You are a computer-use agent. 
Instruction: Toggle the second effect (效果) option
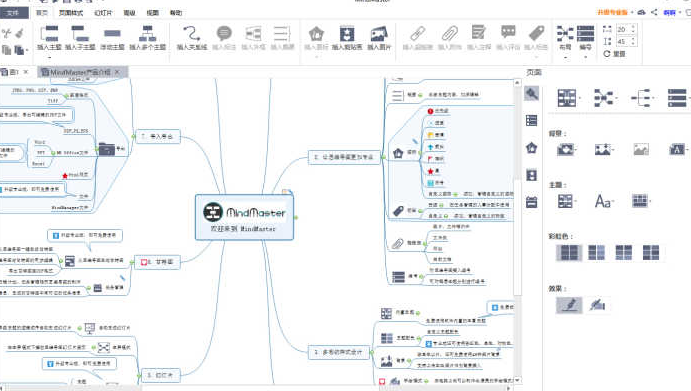[597, 305]
